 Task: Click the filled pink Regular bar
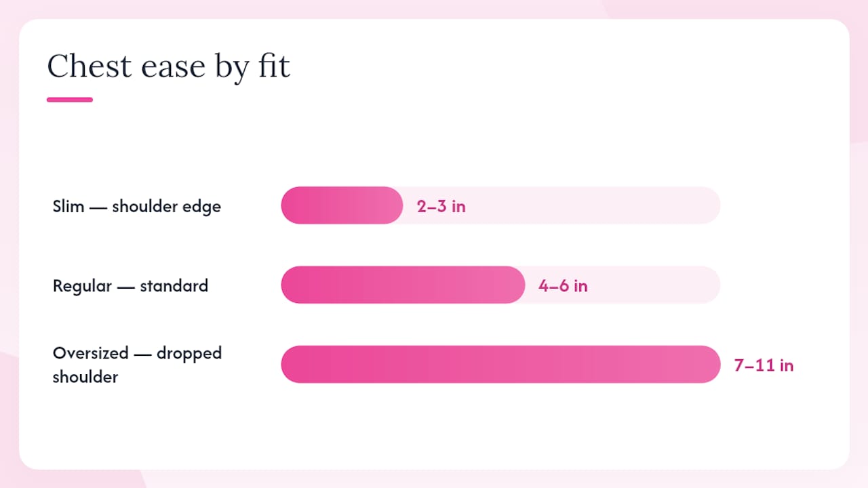click(403, 285)
